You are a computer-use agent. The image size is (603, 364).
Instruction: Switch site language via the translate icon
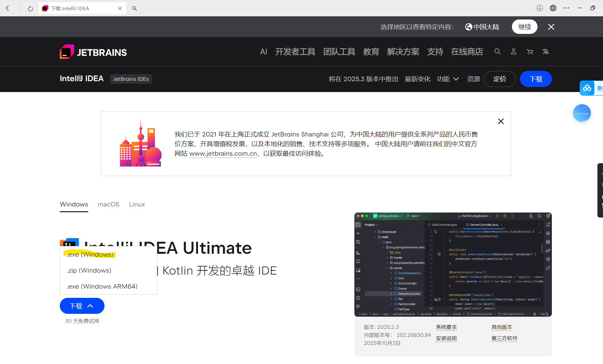pos(545,51)
